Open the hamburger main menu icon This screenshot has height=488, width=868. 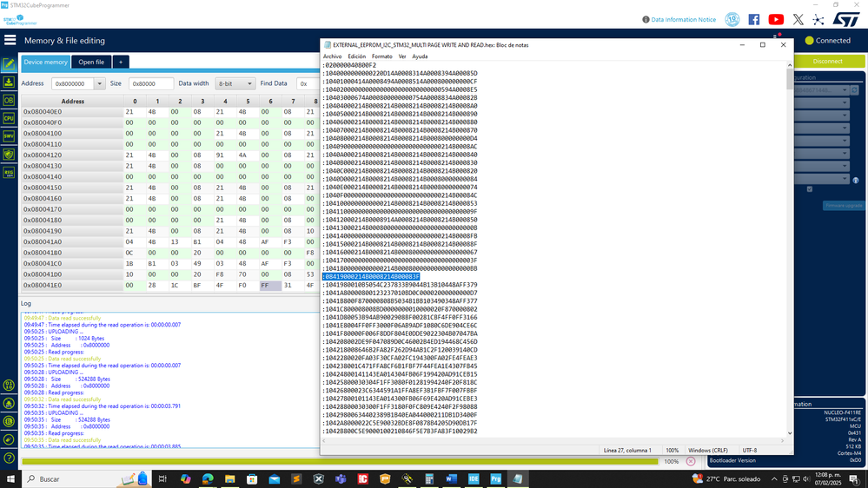coord(10,40)
